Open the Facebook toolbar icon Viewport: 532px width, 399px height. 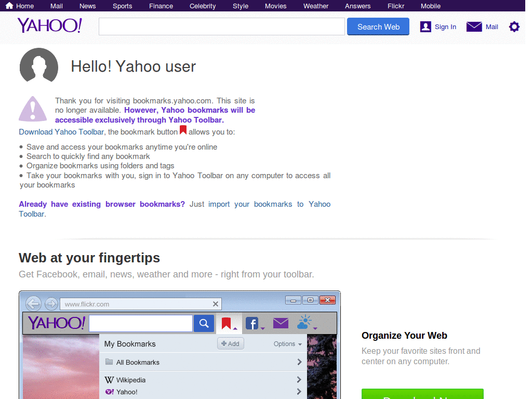[x=252, y=323]
